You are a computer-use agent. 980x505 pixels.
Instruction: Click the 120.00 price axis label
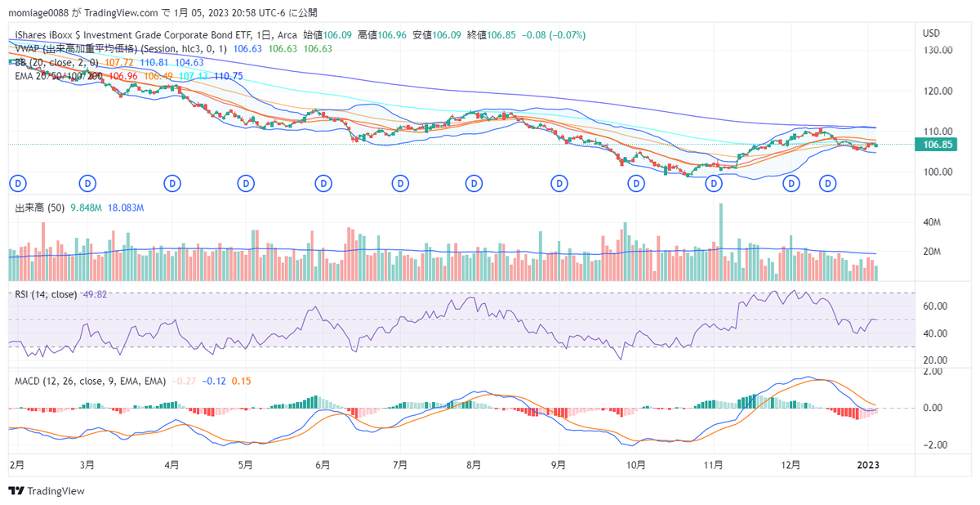tap(938, 92)
